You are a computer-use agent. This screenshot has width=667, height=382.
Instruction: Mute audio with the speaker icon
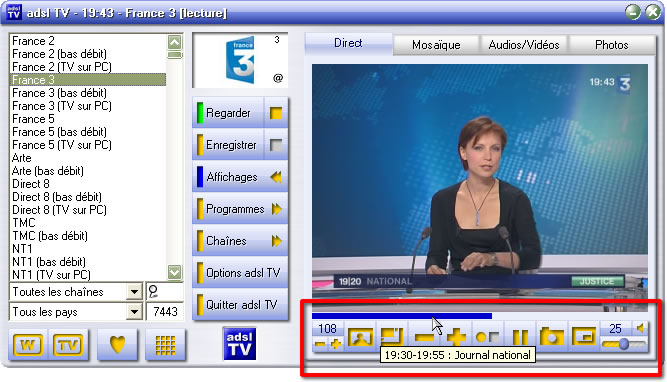(640, 328)
